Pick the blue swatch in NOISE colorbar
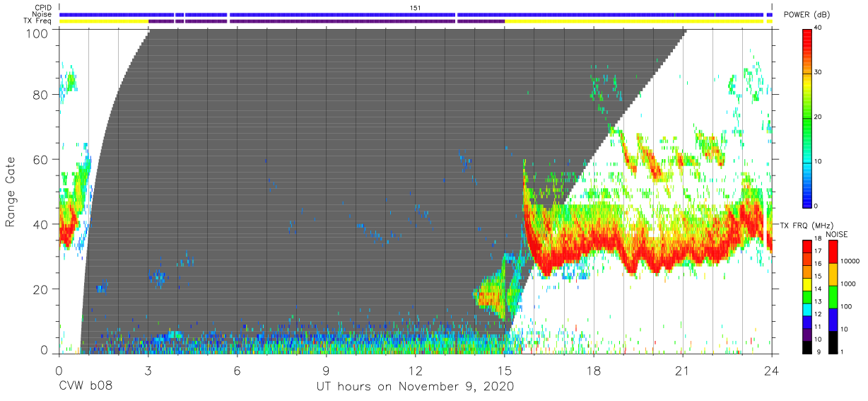 click(x=833, y=318)
